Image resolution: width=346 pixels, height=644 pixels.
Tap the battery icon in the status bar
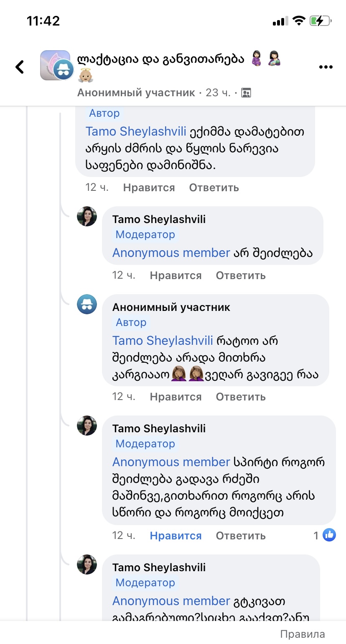tap(321, 21)
